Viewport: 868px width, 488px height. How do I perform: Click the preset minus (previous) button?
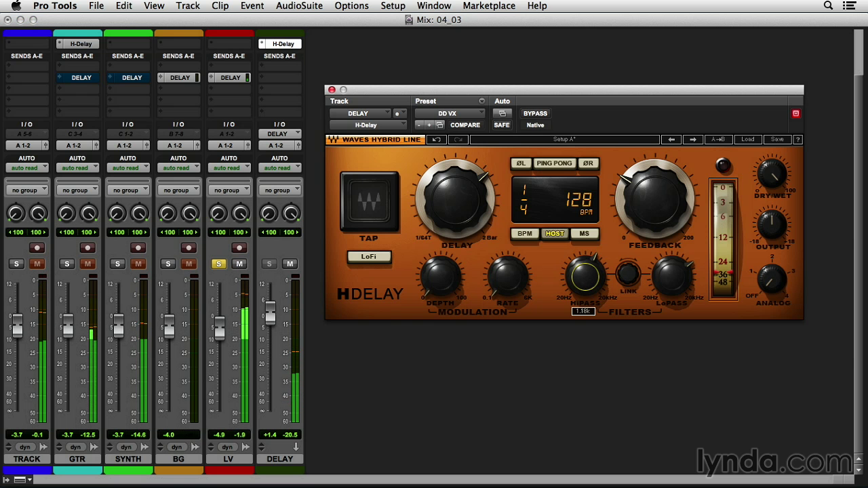point(419,125)
